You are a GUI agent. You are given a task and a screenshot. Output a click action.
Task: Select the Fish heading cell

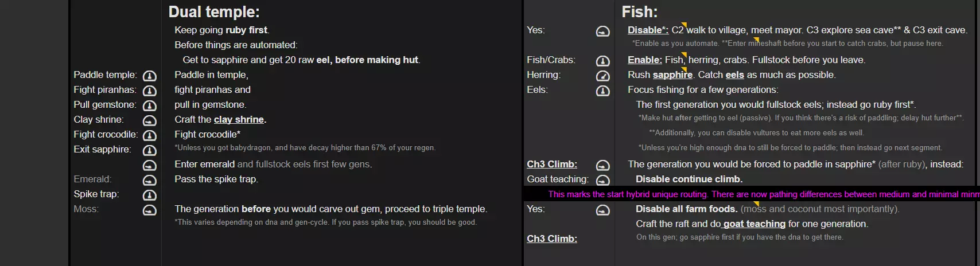[x=640, y=12]
